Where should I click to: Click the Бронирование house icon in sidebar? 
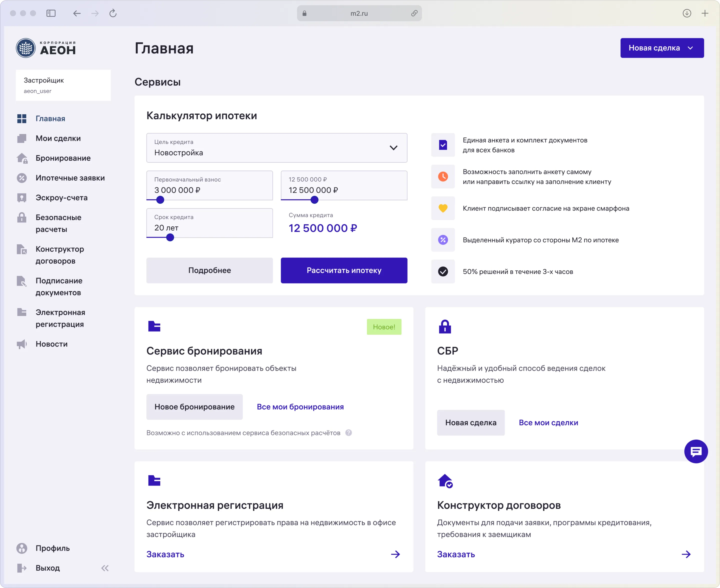pos(22,158)
